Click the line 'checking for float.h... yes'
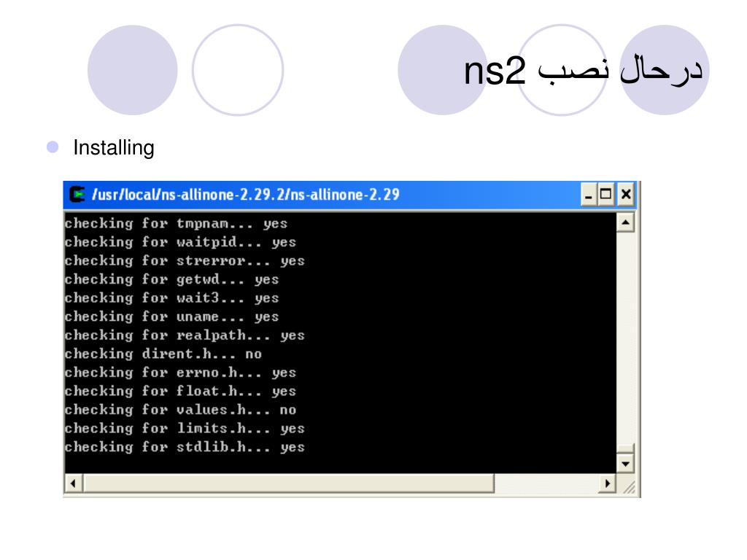The width and height of the screenshot is (747, 560). [180, 391]
